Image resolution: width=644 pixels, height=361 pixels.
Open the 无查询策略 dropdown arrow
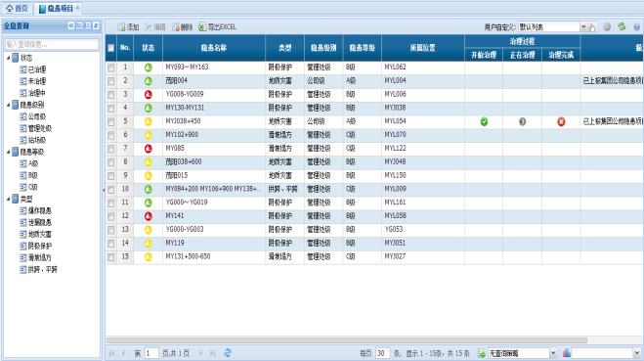553,353
